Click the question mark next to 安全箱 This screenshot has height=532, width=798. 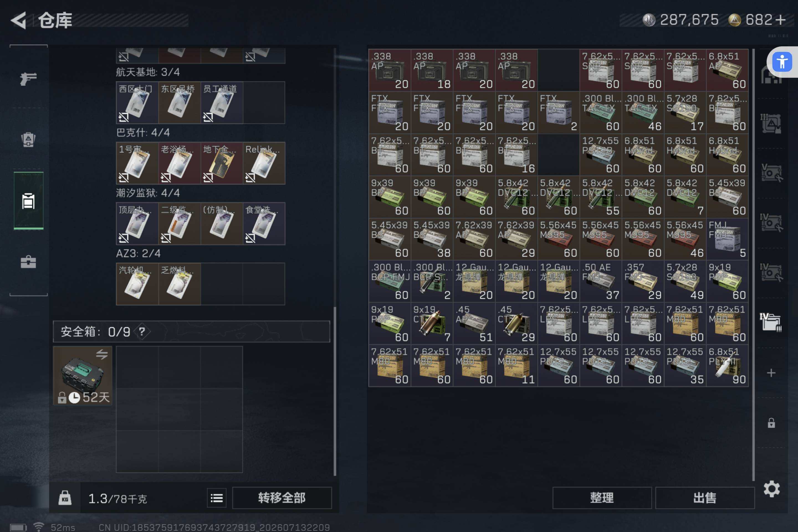[142, 331]
